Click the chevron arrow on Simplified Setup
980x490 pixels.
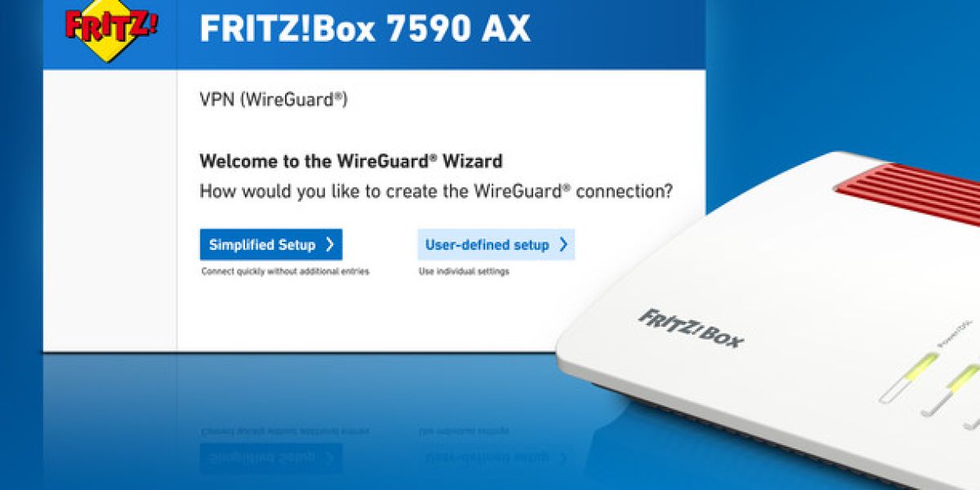pyautogui.click(x=329, y=244)
